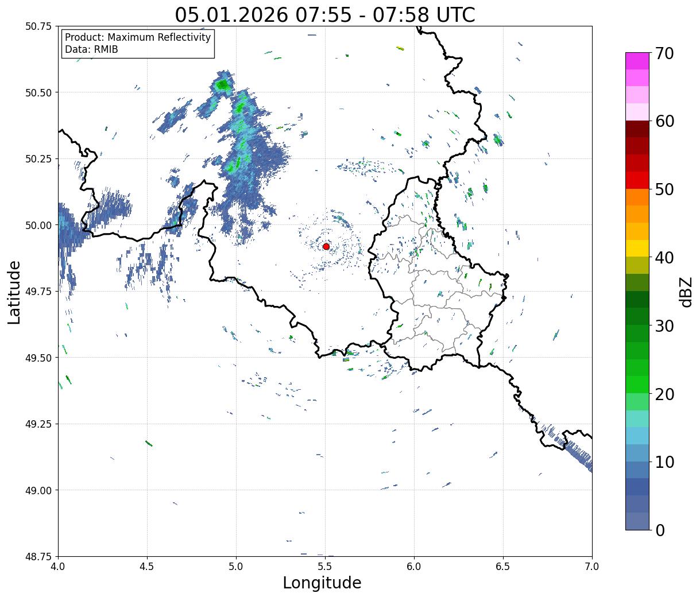Click the latitude tick label '50.00'
Viewport: 700px width, 597px height.
click(x=38, y=225)
